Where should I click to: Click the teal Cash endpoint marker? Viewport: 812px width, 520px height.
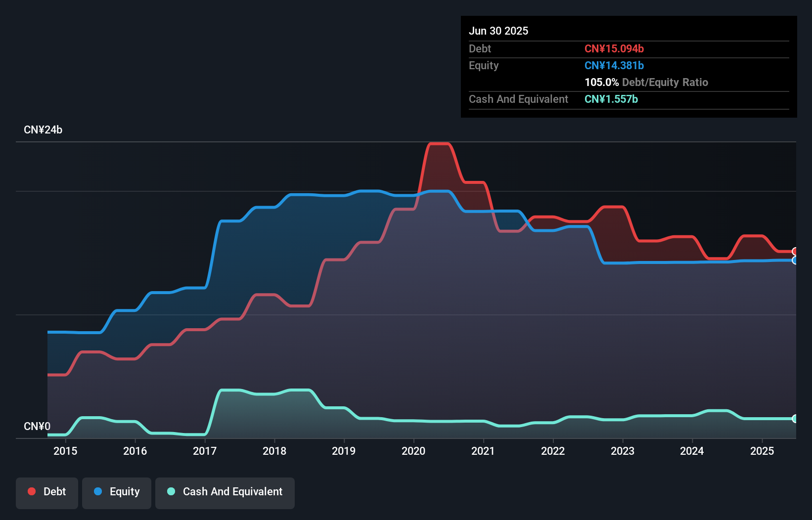pyautogui.click(x=795, y=419)
